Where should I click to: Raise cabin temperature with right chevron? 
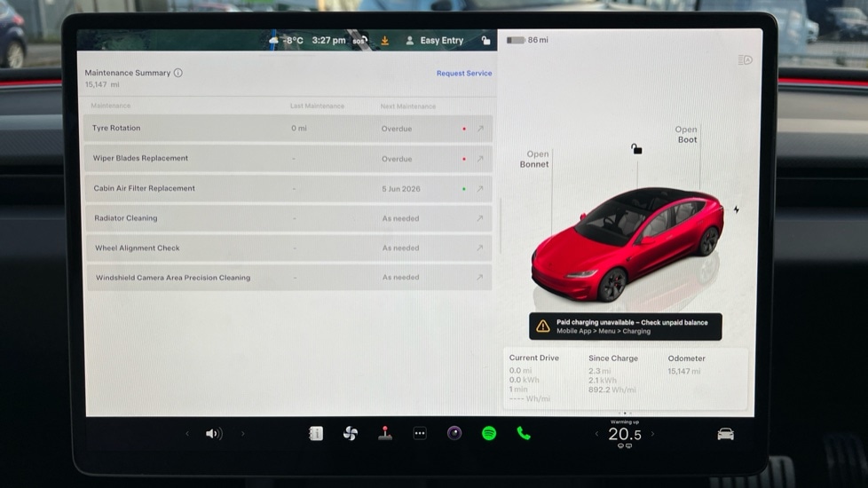tap(652, 434)
